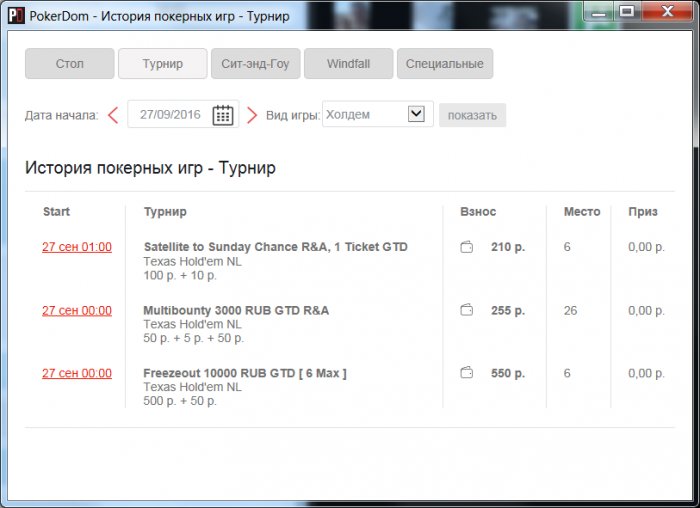Select Satellite to Sunday Chance R&A tournament name

coord(275,247)
